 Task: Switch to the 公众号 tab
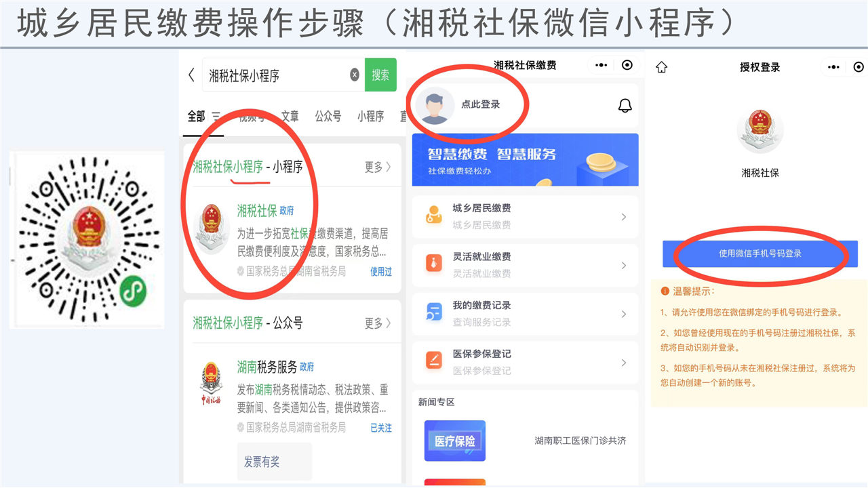tap(328, 117)
